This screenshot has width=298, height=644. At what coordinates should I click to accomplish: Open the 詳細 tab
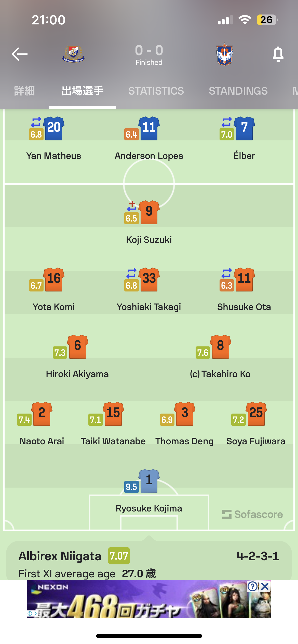pos(24,91)
